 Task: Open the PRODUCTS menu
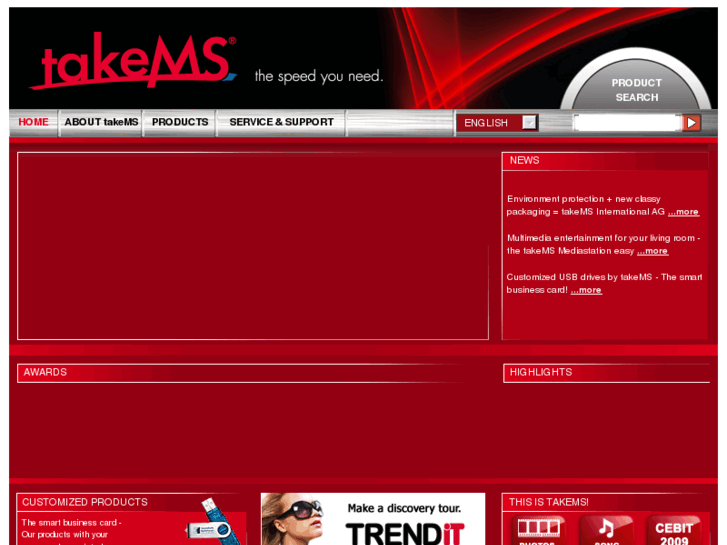(180, 122)
